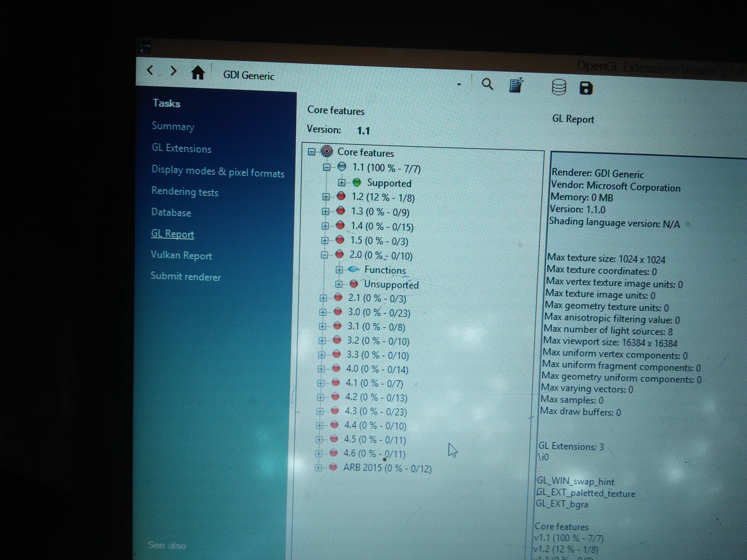
Task: Click the GL Report sidebar link
Action: coord(173,234)
